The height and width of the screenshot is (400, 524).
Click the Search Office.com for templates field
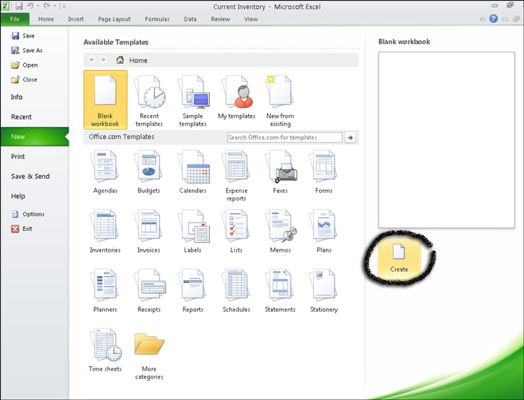(285, 137)
